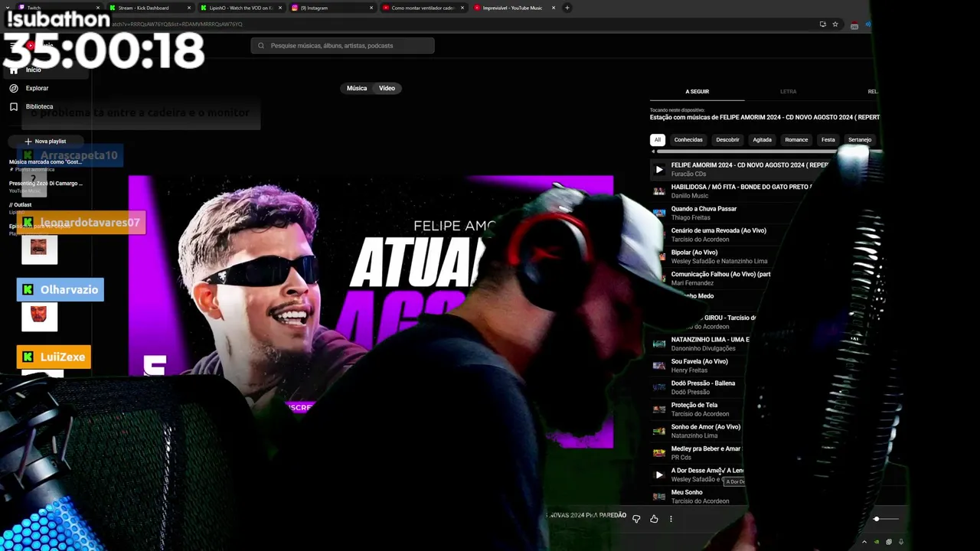The height and width of the screenshot is (551, 980).
Task: Click the bookmark star icon in address bar
Action: click(835, 24)
